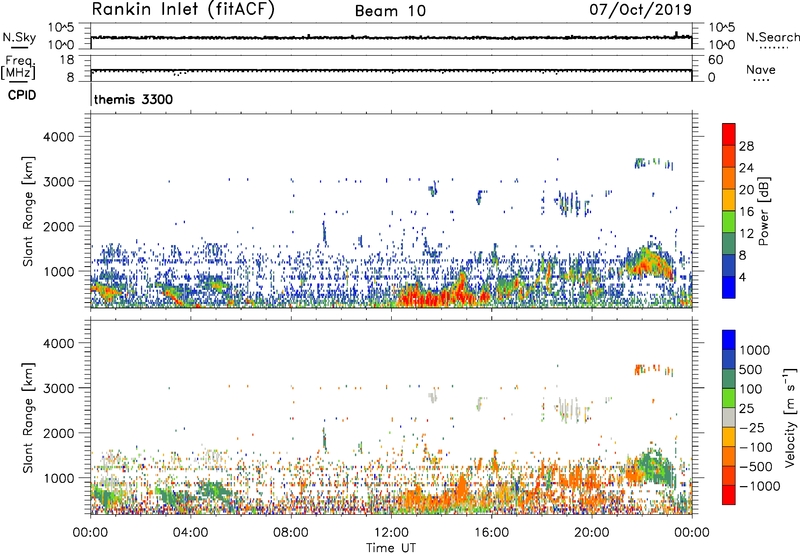Image resolution: width=800 pixels, height=554 pixels.
Task: Click the "16:00" time axis tick label
Action: (x=491, y=533)
